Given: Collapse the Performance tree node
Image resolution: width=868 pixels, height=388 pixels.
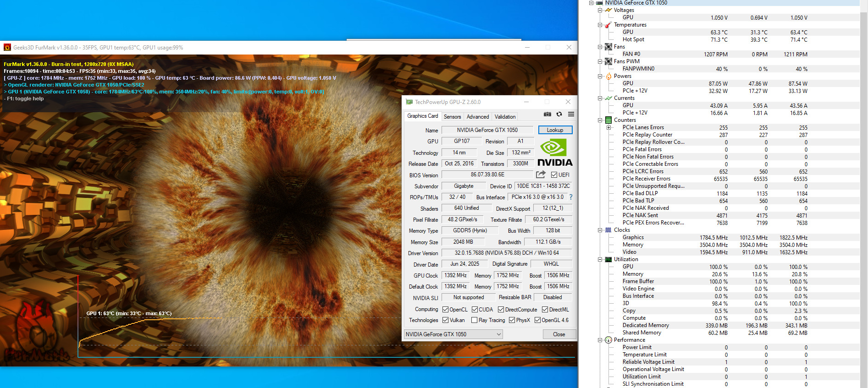Looking at the screenshot, I should click(x=600, y=340).
